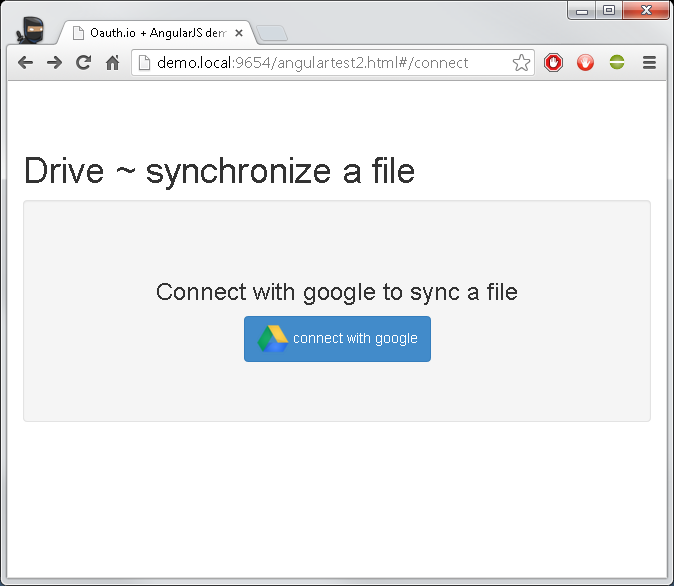Close the browser window
This screenshot has height=586, width=674.
click(x=646, y=10)
